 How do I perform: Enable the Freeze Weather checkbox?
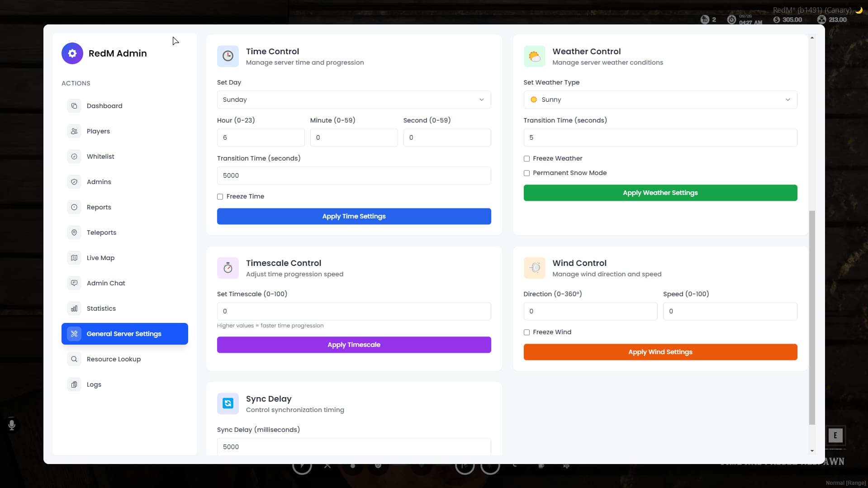pos(526,159)
